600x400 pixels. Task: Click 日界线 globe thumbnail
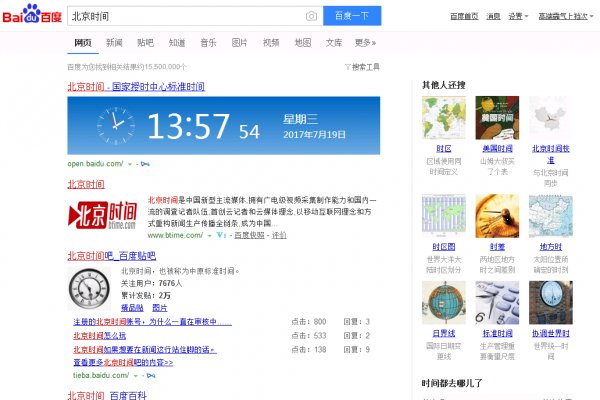point(444,302)
